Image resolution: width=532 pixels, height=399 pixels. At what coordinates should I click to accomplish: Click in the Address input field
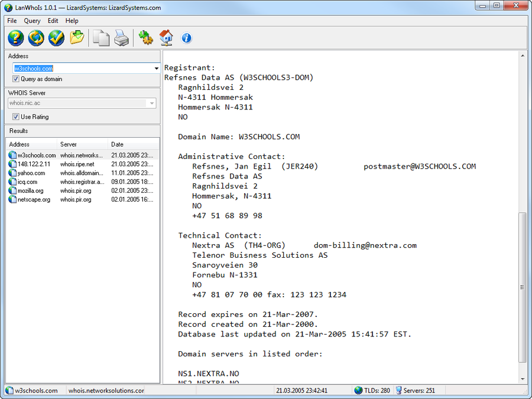(x=82, y=69)
